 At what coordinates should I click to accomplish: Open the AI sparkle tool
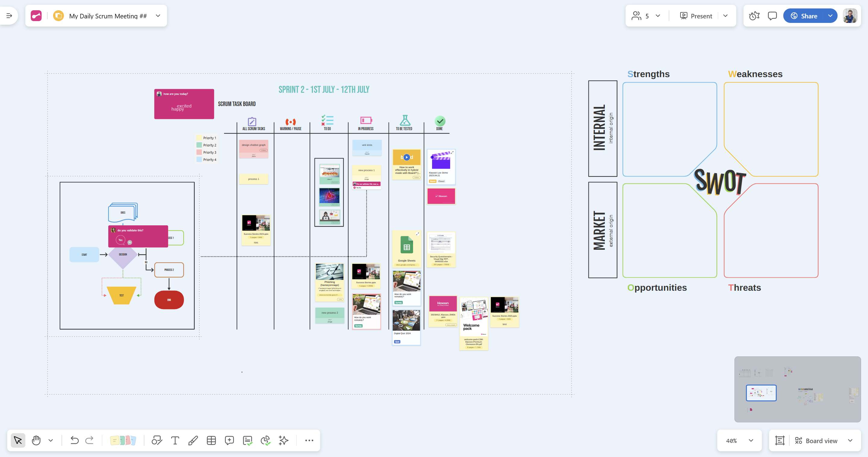[x=284, y=440]
